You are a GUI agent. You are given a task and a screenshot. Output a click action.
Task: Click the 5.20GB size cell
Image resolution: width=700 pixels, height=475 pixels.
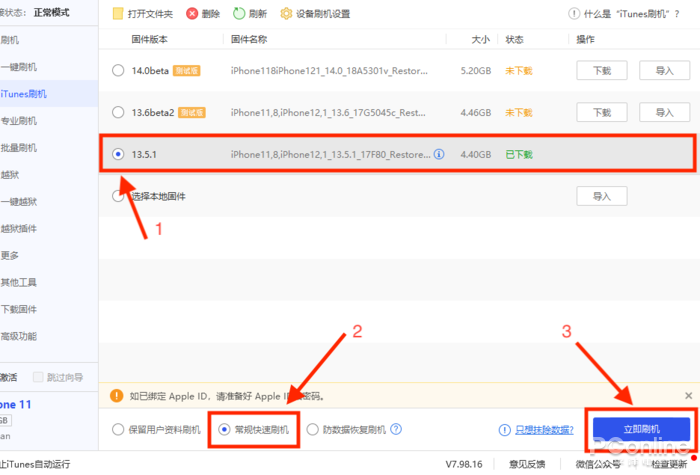(476, 71)
